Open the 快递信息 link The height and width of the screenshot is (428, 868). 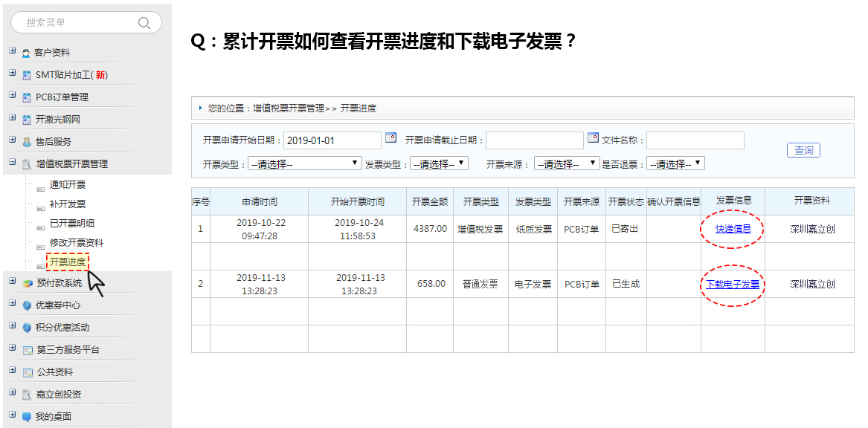(733, 229)
